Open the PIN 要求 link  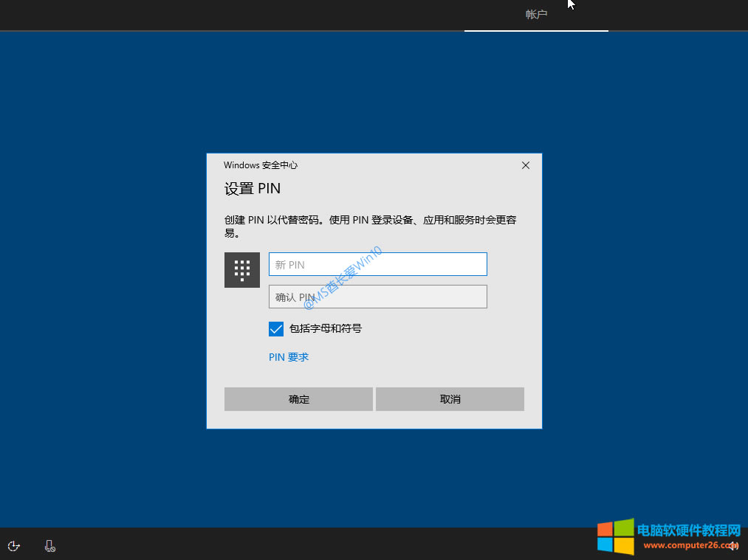coord(289,357)
